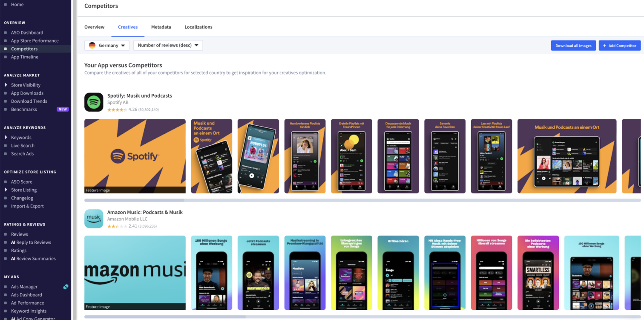This screenshot has width=644, height=320.
Task: Click the ASO Dashboard sidebar icon
Action: point(6,32)
